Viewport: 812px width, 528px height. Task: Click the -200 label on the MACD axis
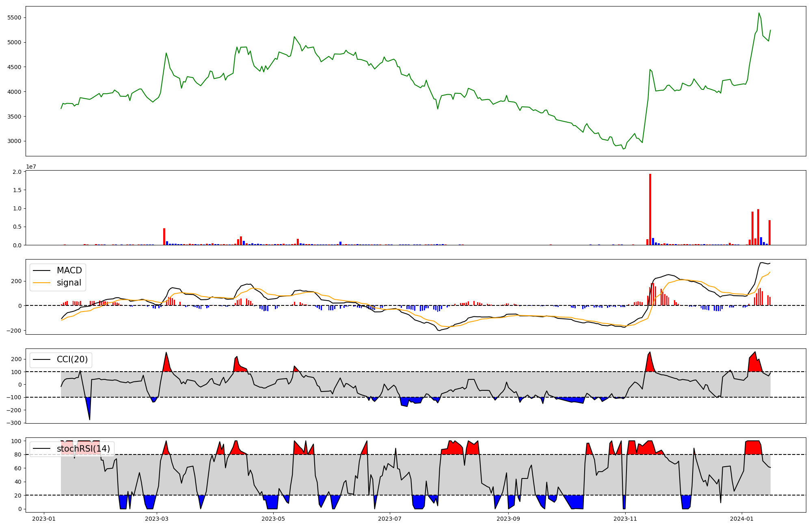pyautogui.click(x=13, y=331)
